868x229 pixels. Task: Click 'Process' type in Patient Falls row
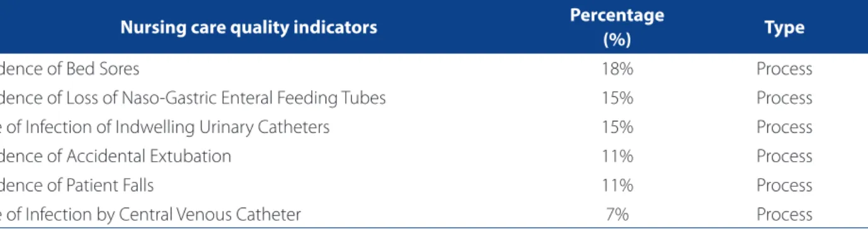coord(784,185)
